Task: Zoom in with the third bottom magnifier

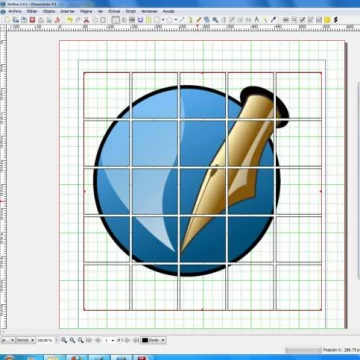Action: (x=80, y=340)
